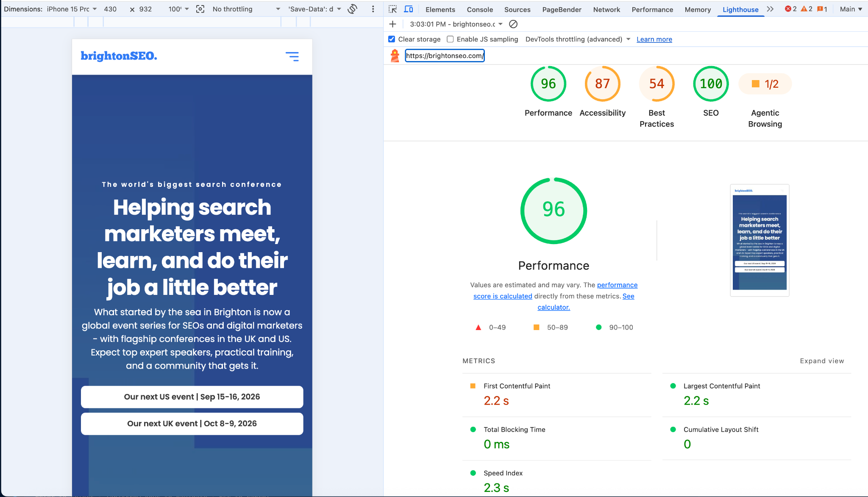Click the Lighthouse logo icon
Screen dimensions: 868x497
click(x=395, y=56)
